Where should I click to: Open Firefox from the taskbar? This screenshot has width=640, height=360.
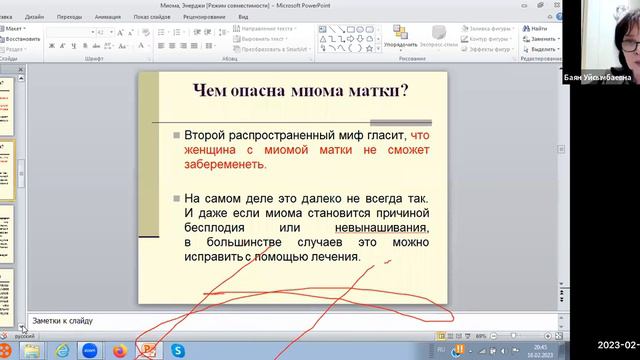(x=120, y=351)
